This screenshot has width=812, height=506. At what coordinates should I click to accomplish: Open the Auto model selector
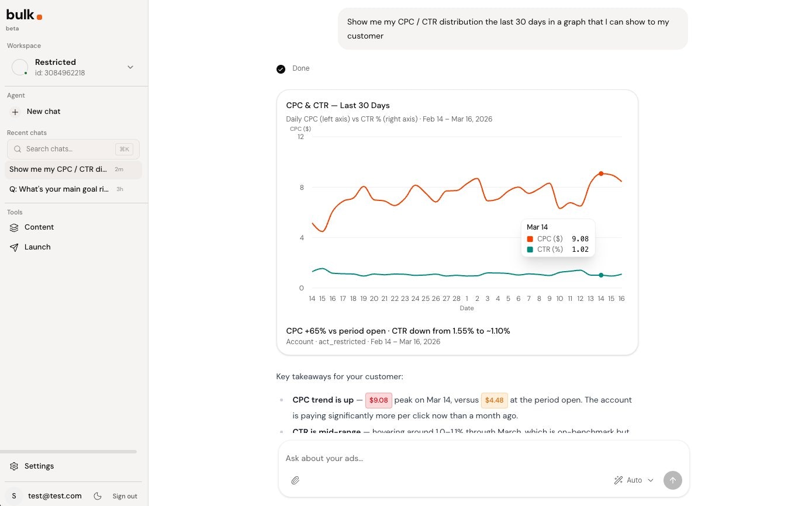click(x=634, y=480)
